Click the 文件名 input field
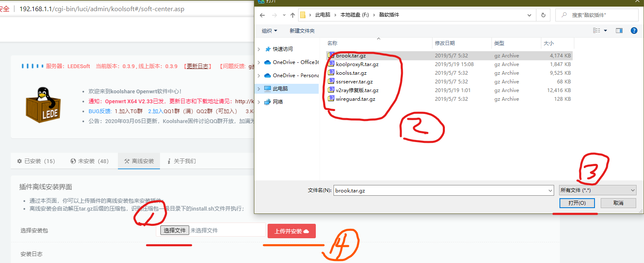Image resolution: width=644 pixels, height=263 pixels. point(440,190)
